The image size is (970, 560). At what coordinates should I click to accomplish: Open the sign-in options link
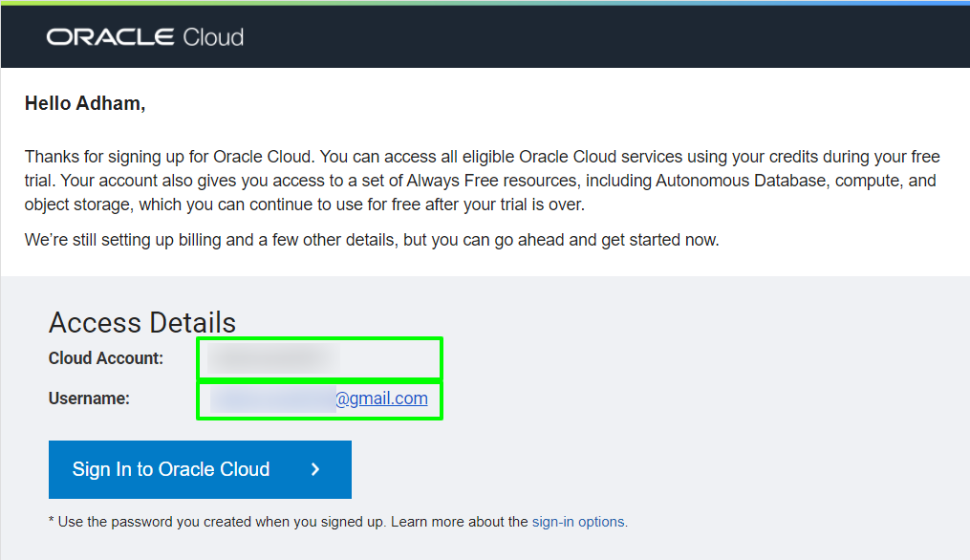pyautogui.click(x=579, y=522)
